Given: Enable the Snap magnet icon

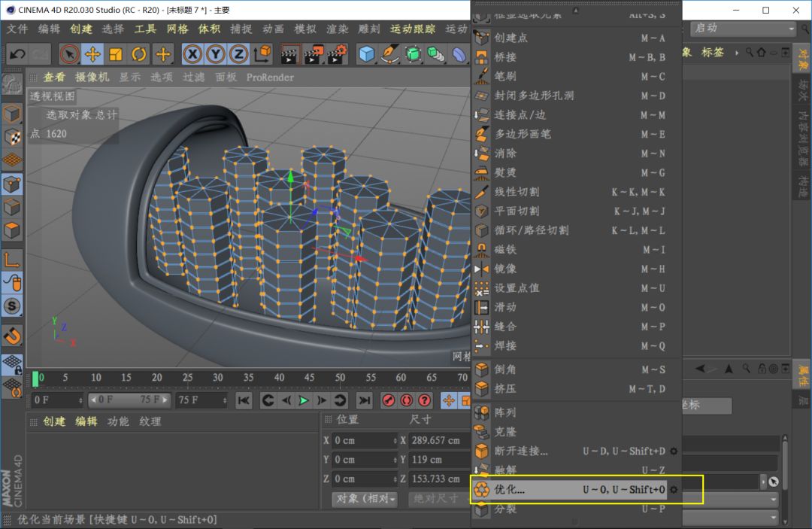Looking at the screenshot, I should 12,335.
